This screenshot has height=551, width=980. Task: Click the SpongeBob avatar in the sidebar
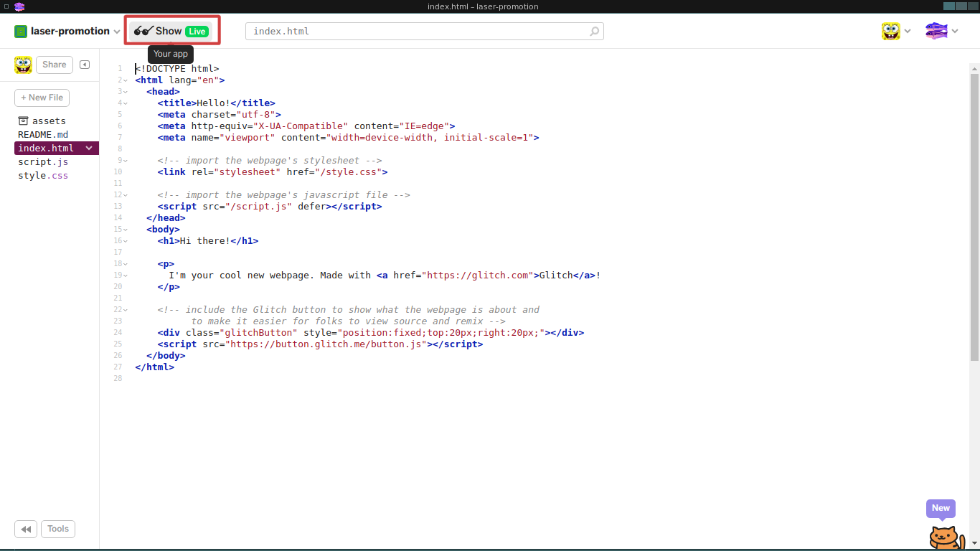(x=23, y=65)
